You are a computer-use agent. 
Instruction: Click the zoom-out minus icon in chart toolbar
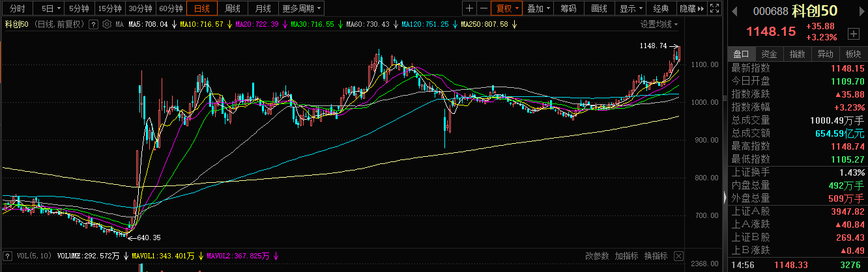tap(484, 8)
